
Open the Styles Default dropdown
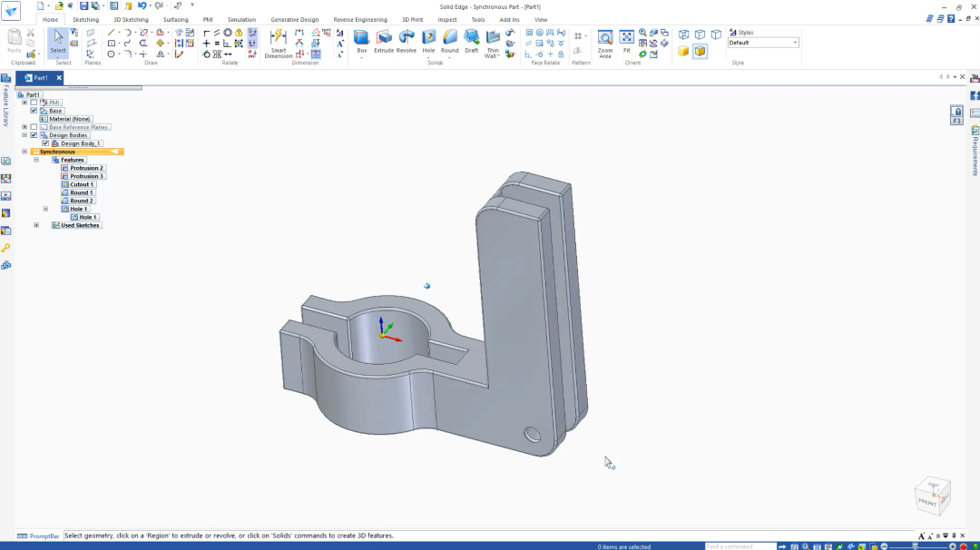click(x=763, y=43)
